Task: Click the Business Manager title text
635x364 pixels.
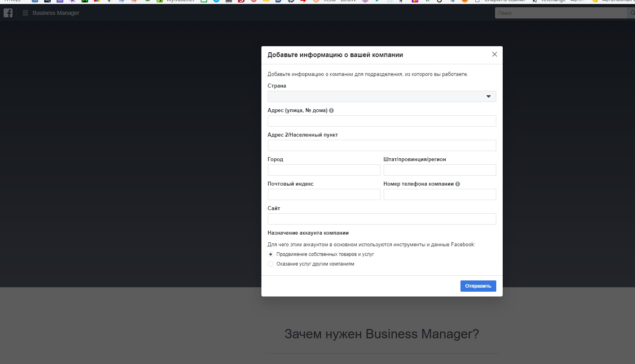Action: [56, 13]
